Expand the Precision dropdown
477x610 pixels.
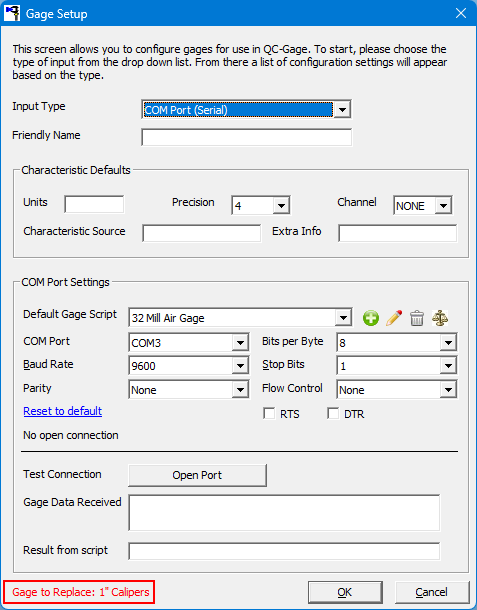[261, 205]
